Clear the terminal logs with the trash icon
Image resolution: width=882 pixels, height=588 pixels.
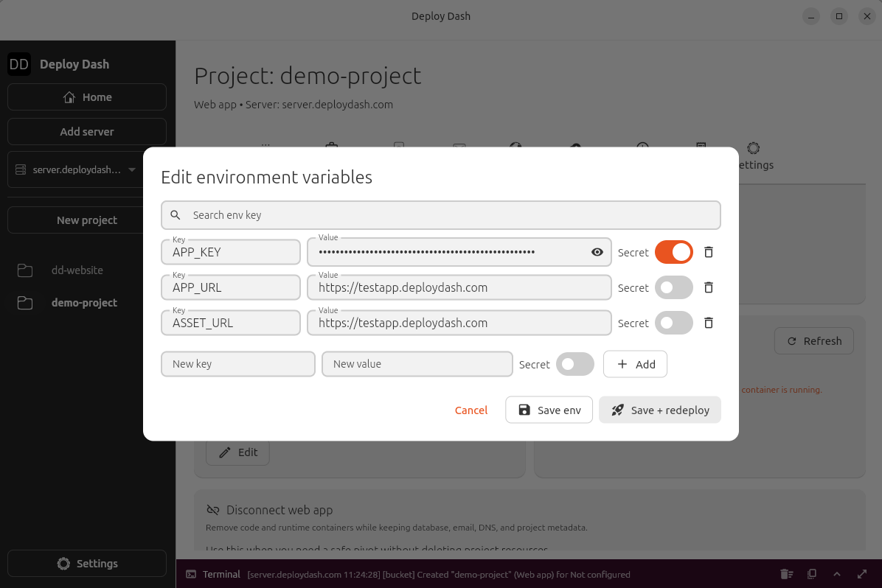pyautogui.click(x=786, y=574)
